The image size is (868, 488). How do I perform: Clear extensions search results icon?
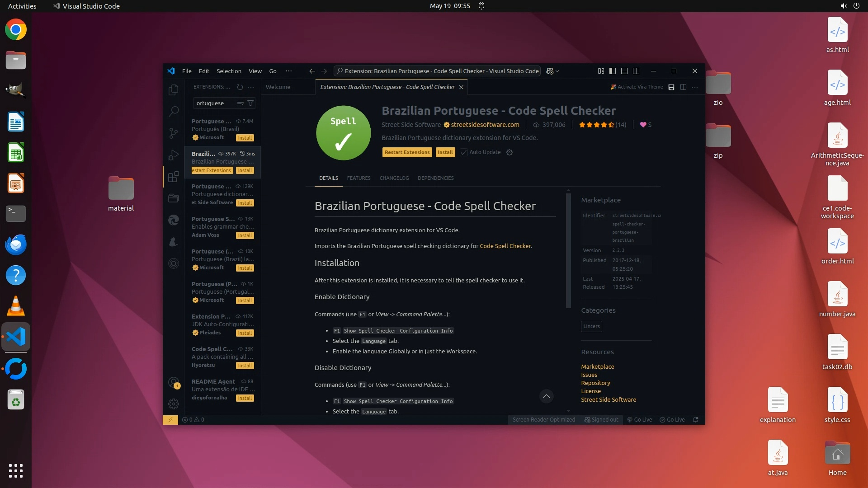pyautogui.click(x=241, y=103)
